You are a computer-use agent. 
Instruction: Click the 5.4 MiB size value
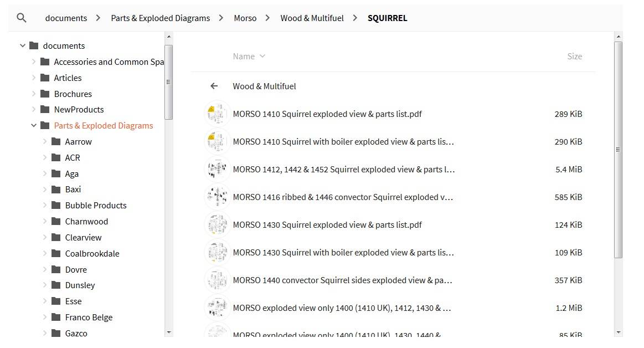click(x=569, y=169)
